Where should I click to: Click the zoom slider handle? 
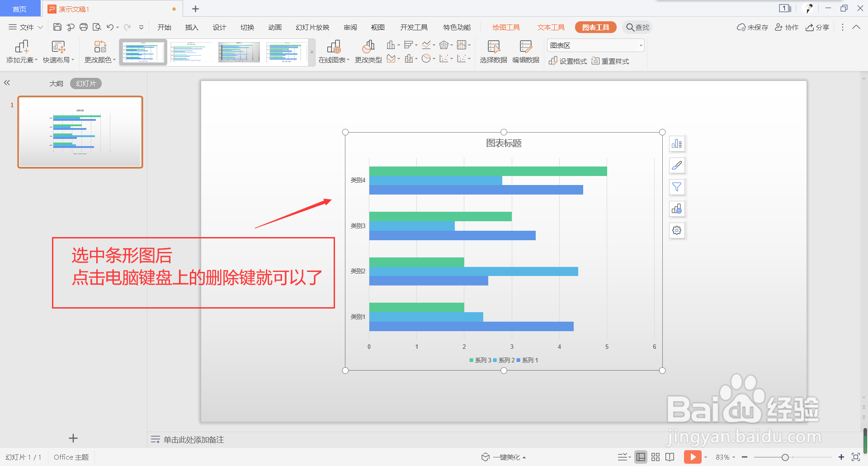click(785, 457)
